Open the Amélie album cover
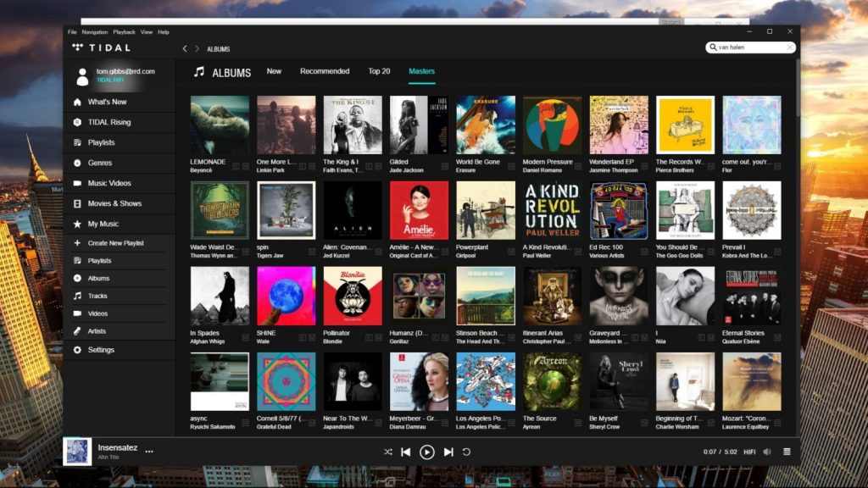 pos(419,210)
